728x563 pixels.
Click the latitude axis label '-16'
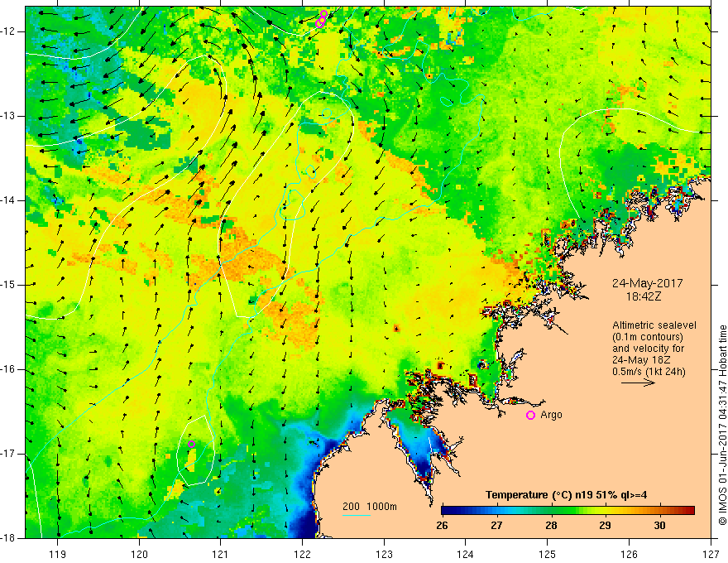click(8, 369)
